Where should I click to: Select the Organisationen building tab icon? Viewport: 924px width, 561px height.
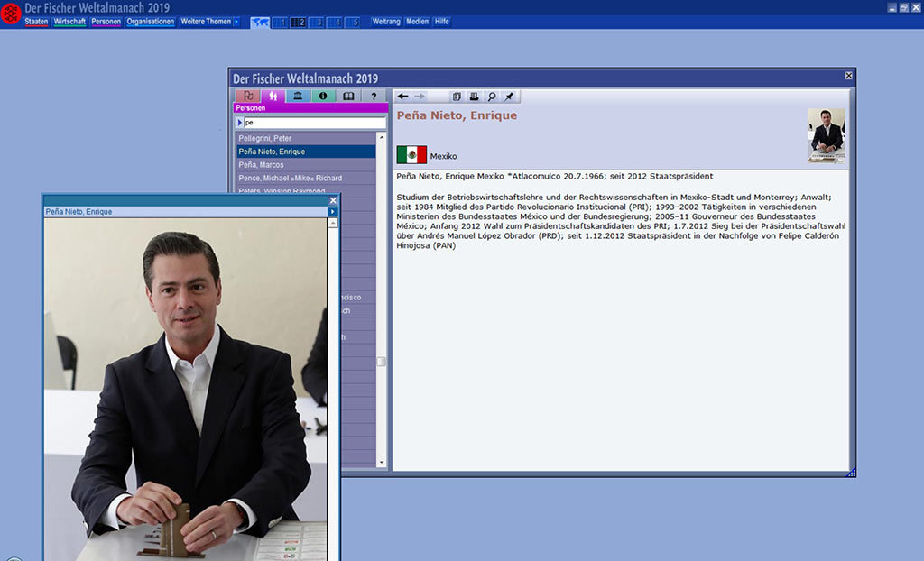coord(298,96)
